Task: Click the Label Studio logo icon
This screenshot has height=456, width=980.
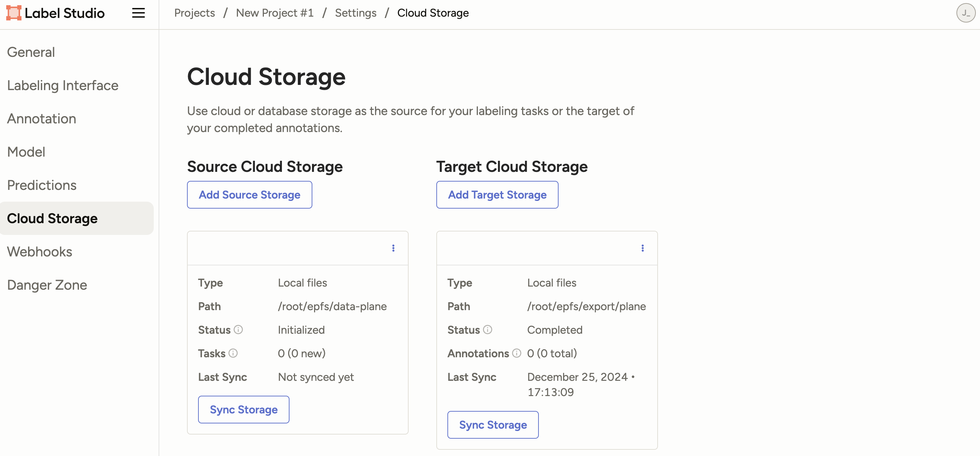Action: tap(14, 13)
